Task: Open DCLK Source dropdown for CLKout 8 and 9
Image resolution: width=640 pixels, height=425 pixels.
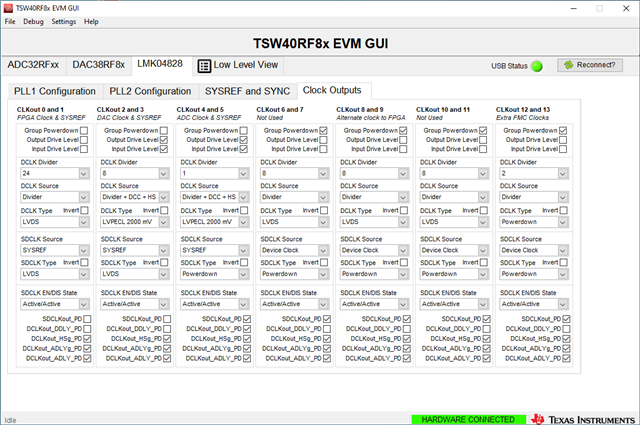Action: point(374,197)
